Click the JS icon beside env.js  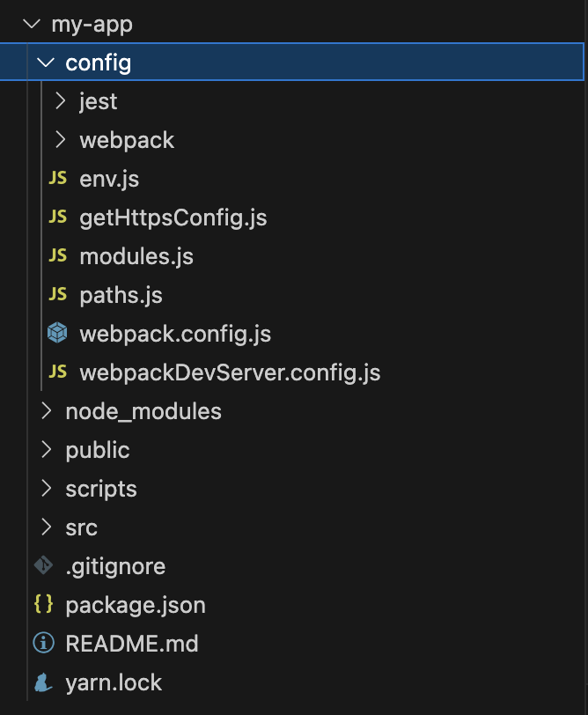coord(57,179)
